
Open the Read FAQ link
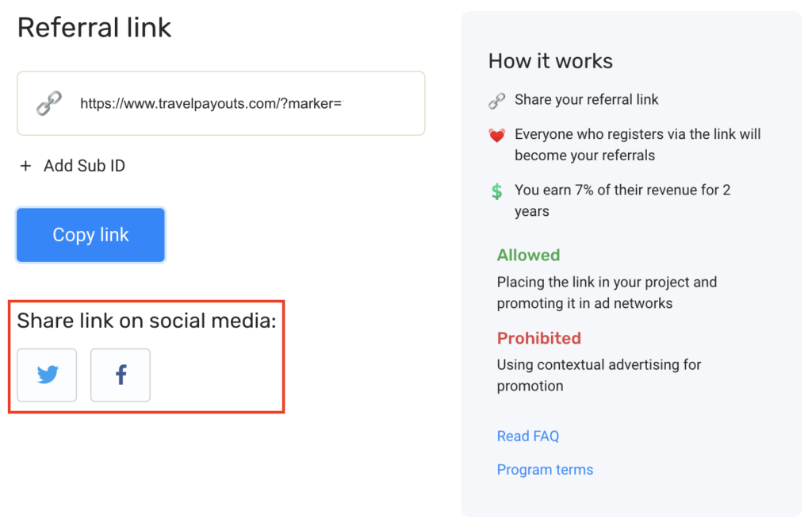click(527, 436)
